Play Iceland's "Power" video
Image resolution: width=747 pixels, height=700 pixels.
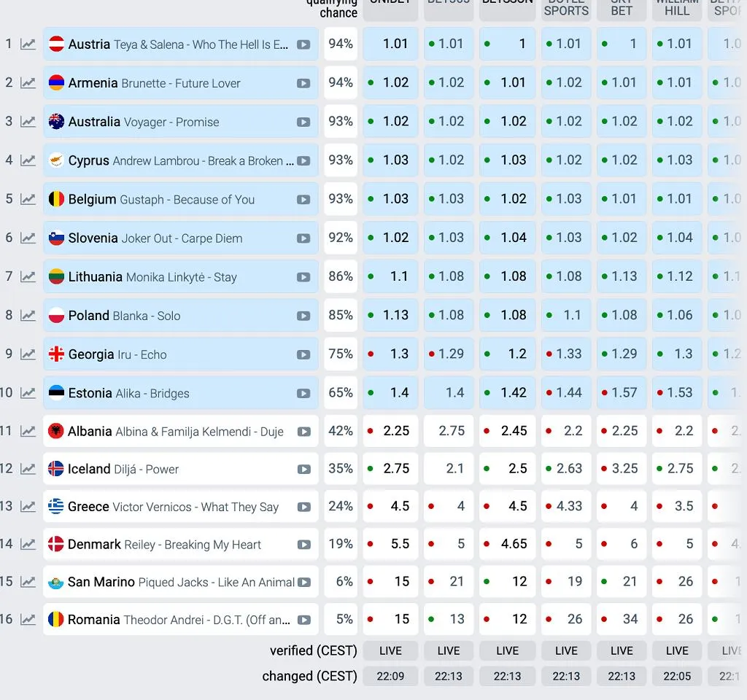pos(304,469)
